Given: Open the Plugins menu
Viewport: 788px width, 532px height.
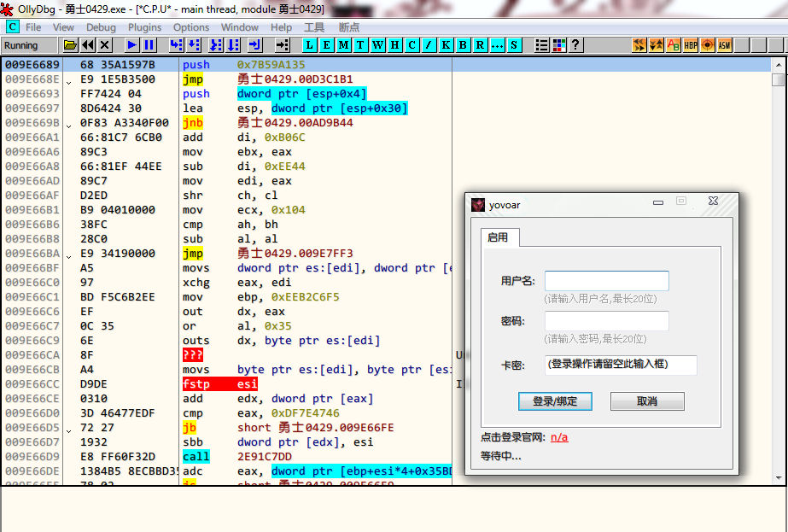Looking at the screenshot, I should pyautogui.click(x=145, y=27).
